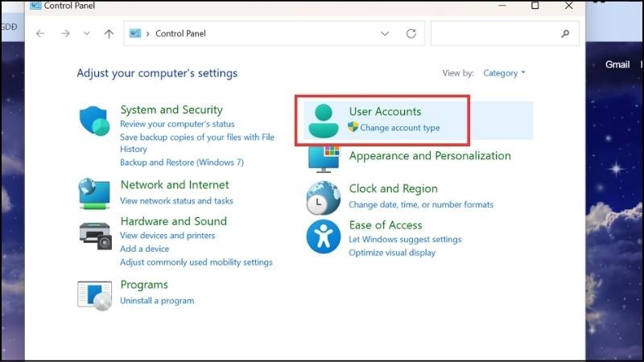Open Hardware and Sound heading
This screenshot has height=362, width=644.
point(173,221)
